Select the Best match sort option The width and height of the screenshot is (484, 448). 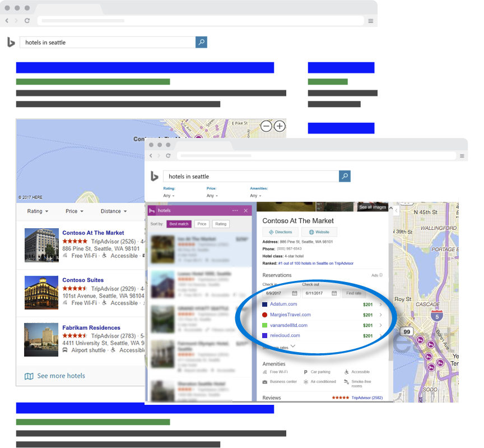[x=179, y=224]
